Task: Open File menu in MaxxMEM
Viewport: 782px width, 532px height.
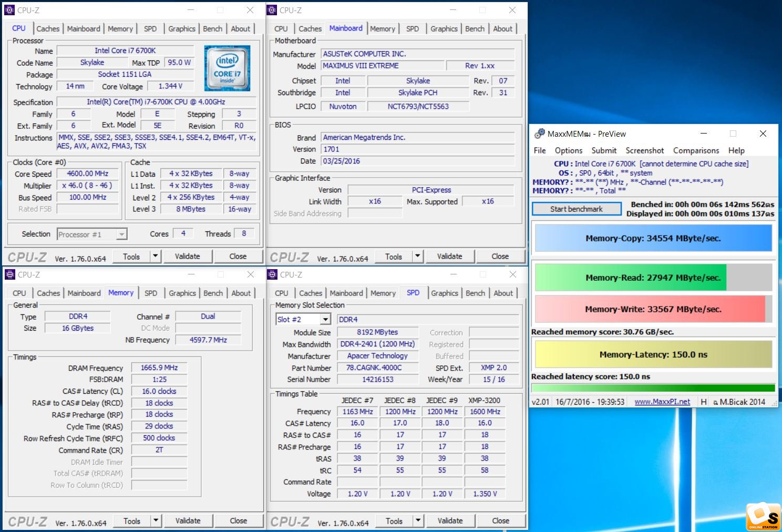Action: tap(540, 150)
